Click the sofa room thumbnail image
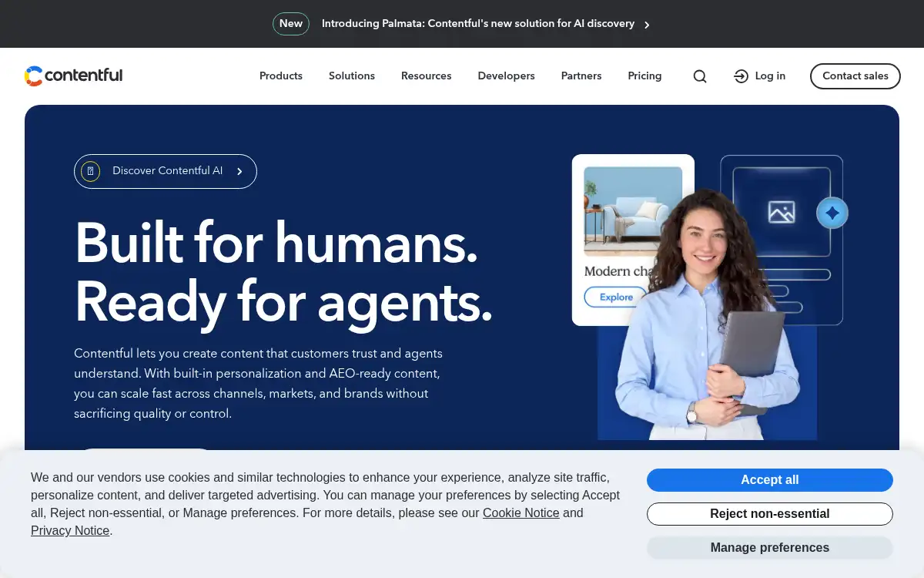This screenshot has width=924, height=578. click(x=633, y=211)
